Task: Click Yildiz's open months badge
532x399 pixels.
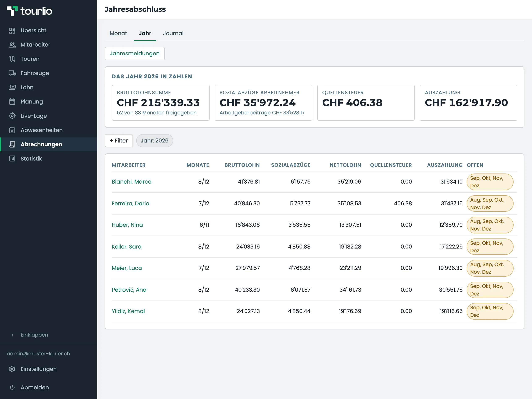Action: coord(490,311)
